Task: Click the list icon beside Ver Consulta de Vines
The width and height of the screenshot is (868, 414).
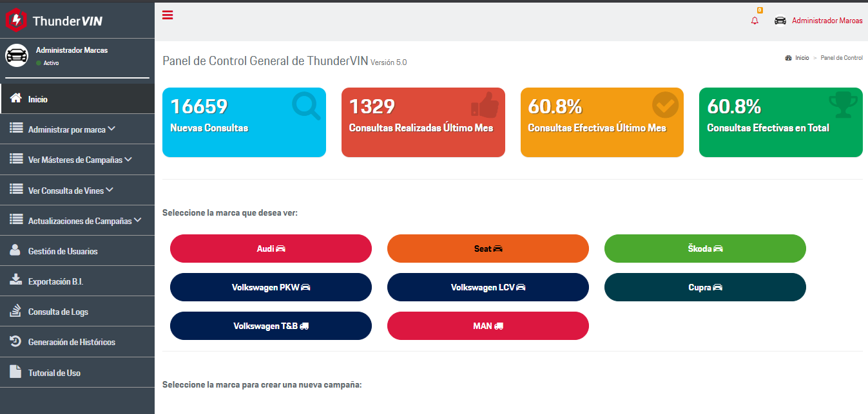Action: 17,189
